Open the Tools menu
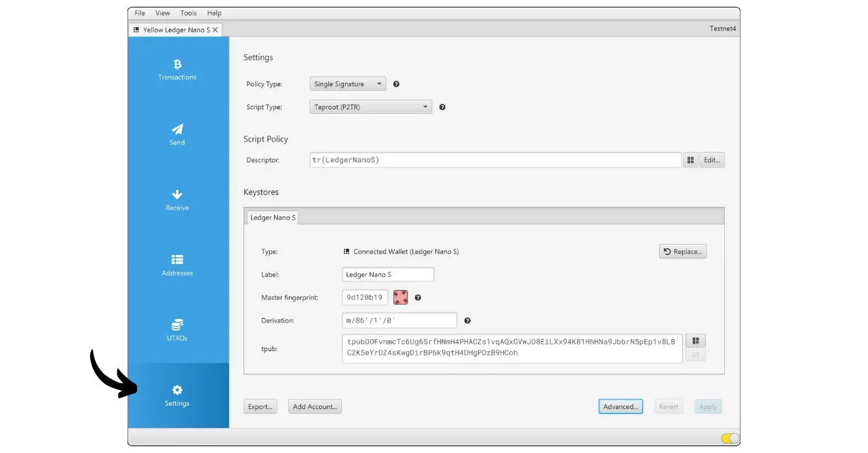 click(x=189, y=13)
